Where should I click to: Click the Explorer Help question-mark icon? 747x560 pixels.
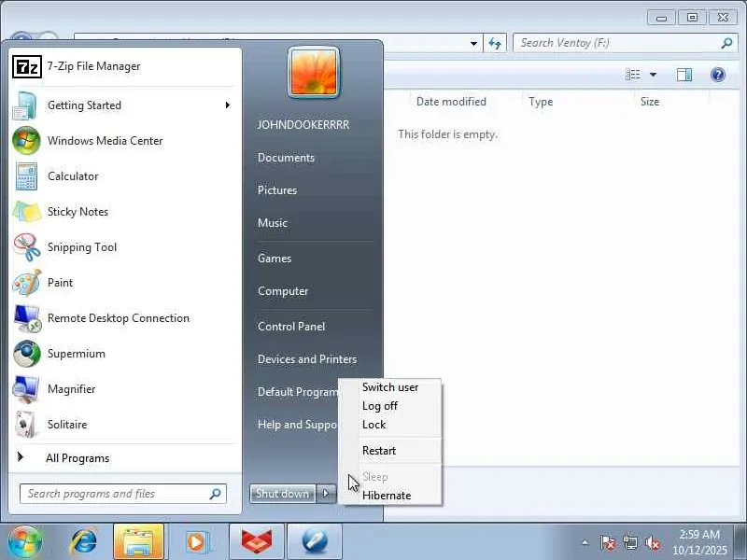point(717,75)
